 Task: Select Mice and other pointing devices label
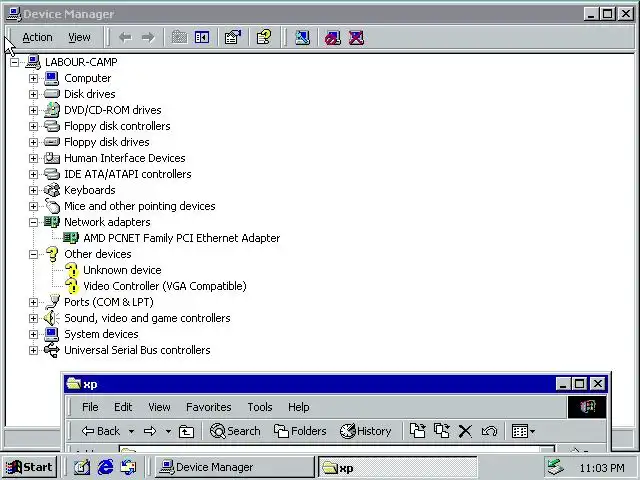140,206
